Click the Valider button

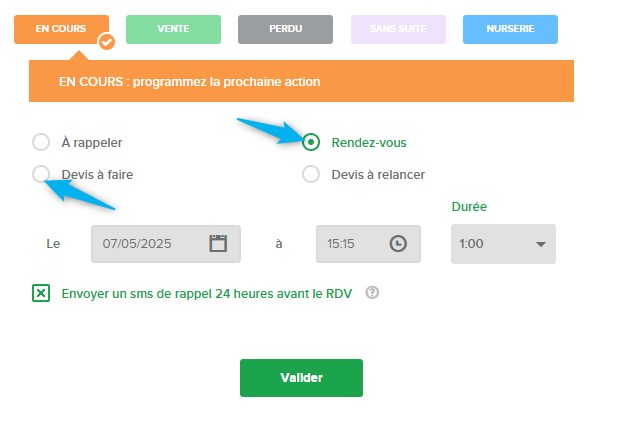pos(301,378)
